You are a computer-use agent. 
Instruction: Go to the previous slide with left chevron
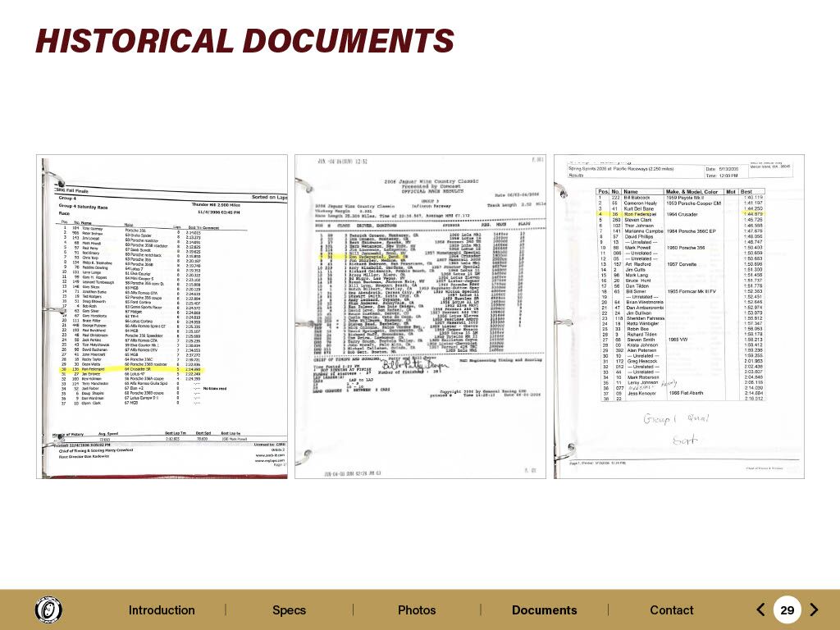point(760,609)
